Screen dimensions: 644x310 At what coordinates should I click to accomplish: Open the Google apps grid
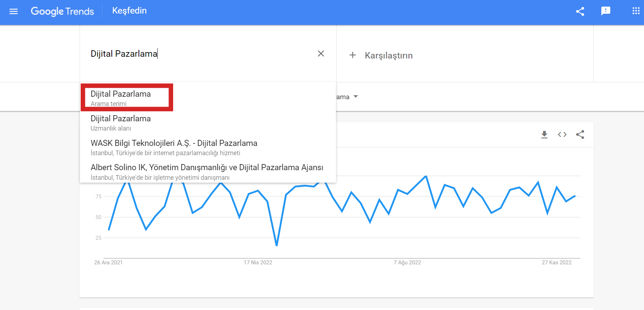click(x=636, y=11)
